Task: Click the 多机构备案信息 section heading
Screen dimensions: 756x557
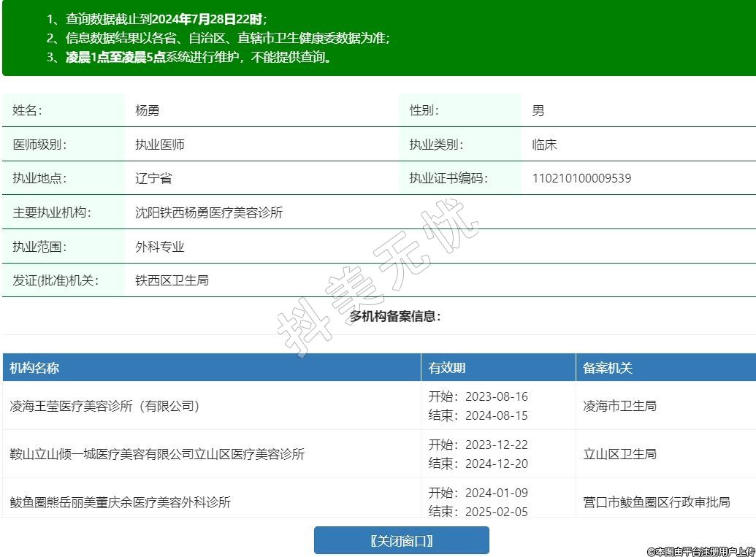Action: tap(395, 316)
